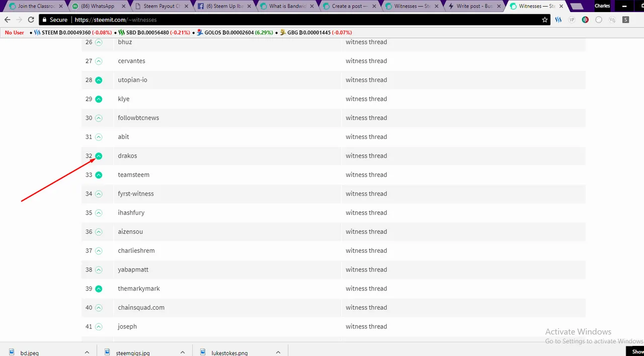Toggle the vote arrow beside abit

99,137
